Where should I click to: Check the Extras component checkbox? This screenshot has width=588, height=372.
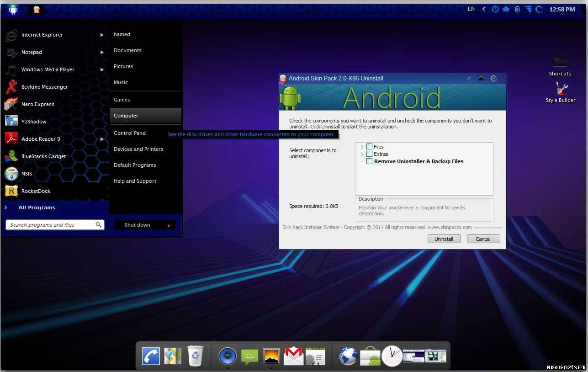(x=369, y=154)
